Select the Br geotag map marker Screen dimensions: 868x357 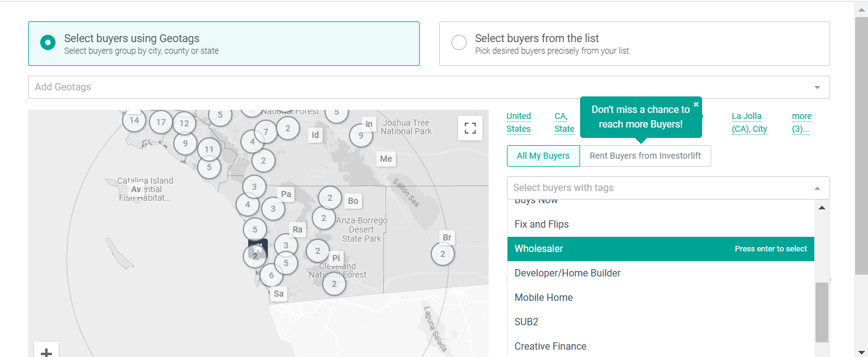[x=447, y=237]
